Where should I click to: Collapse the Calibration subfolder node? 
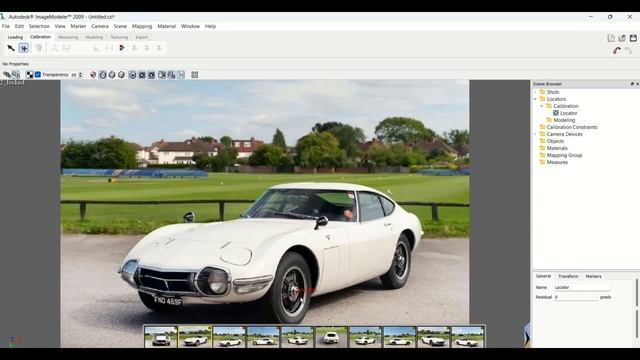coord(542,106)
